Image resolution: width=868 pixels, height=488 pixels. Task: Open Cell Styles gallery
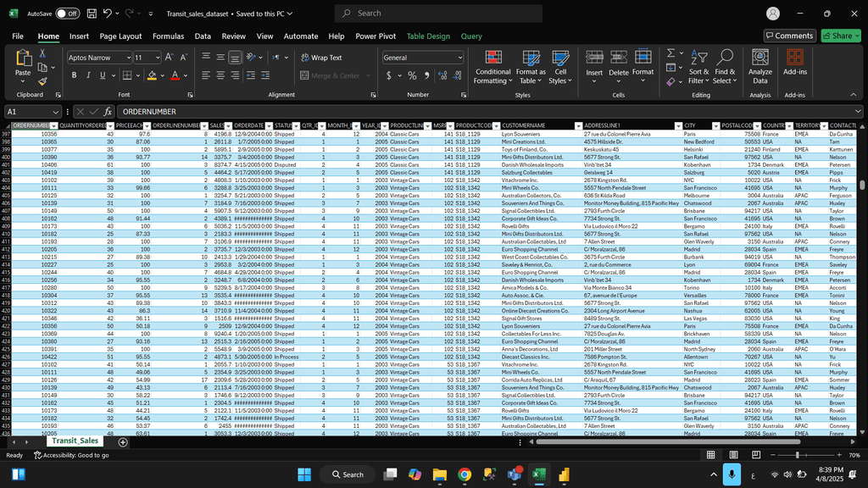[x=560, y=67]
